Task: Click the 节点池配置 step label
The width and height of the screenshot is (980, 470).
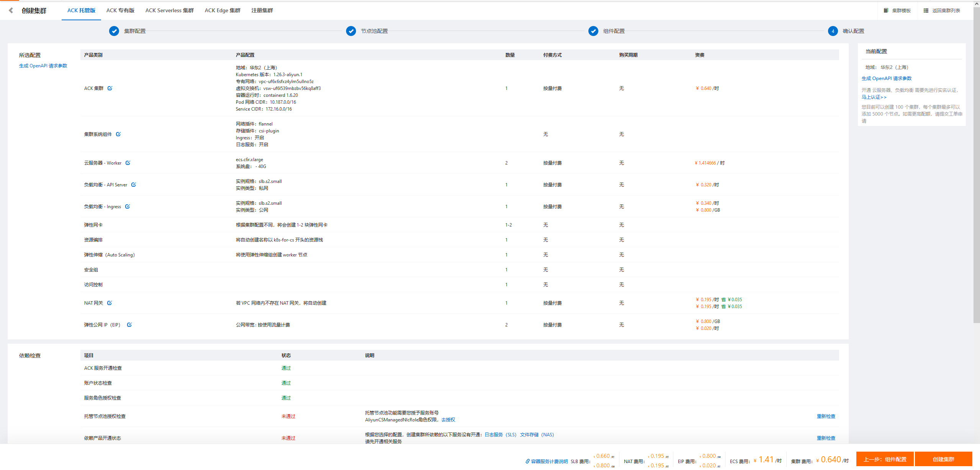Action: tap(374, 31)
